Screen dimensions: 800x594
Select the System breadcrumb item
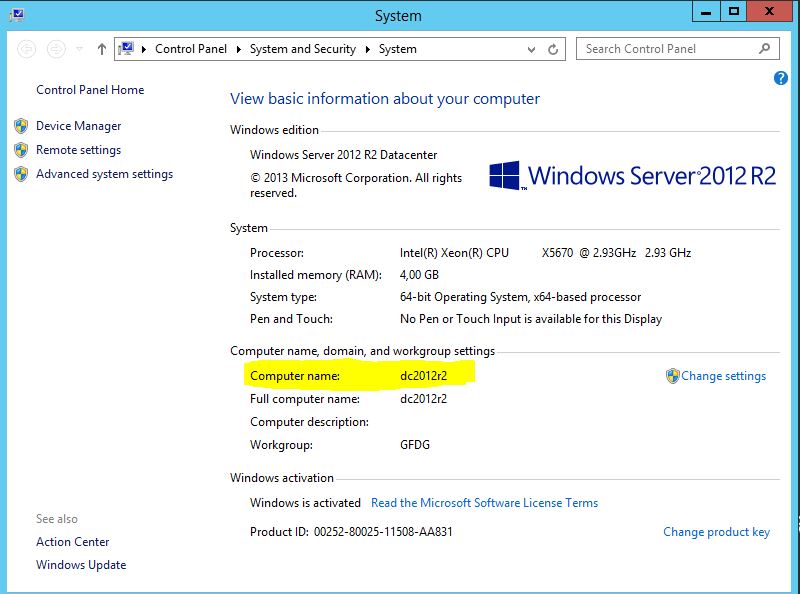397,49
